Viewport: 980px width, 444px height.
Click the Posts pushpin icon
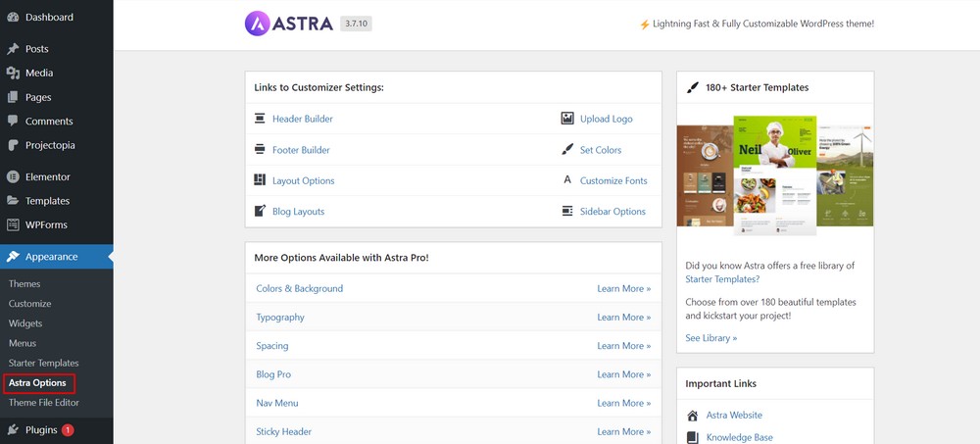coord(13,49)
